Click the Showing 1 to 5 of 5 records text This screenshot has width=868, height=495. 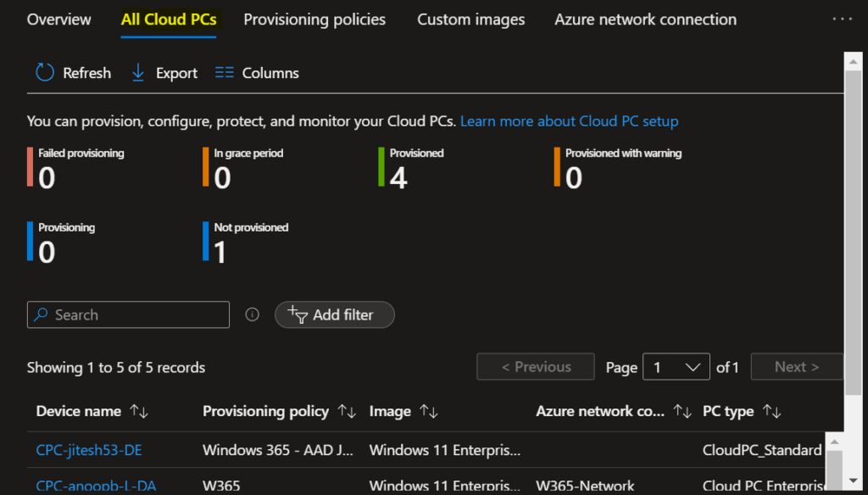click(x=116, y=367)
